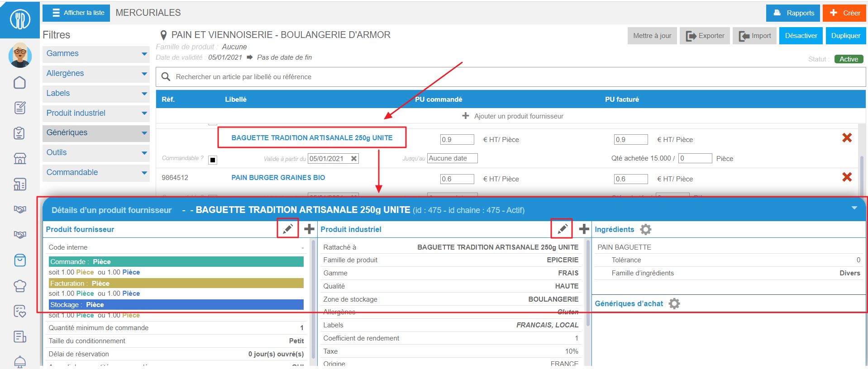868x369 pixels.
Task: Toggle the Commandable checkbox for baguette
Action: 213,160
